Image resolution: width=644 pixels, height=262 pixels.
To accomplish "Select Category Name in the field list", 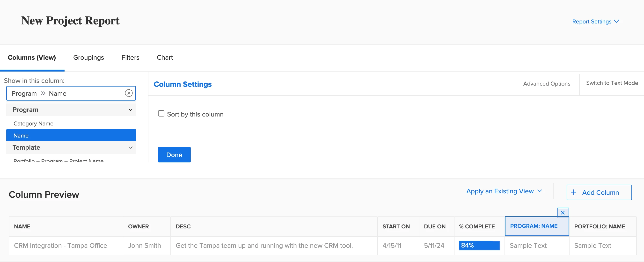I will 33,124.
